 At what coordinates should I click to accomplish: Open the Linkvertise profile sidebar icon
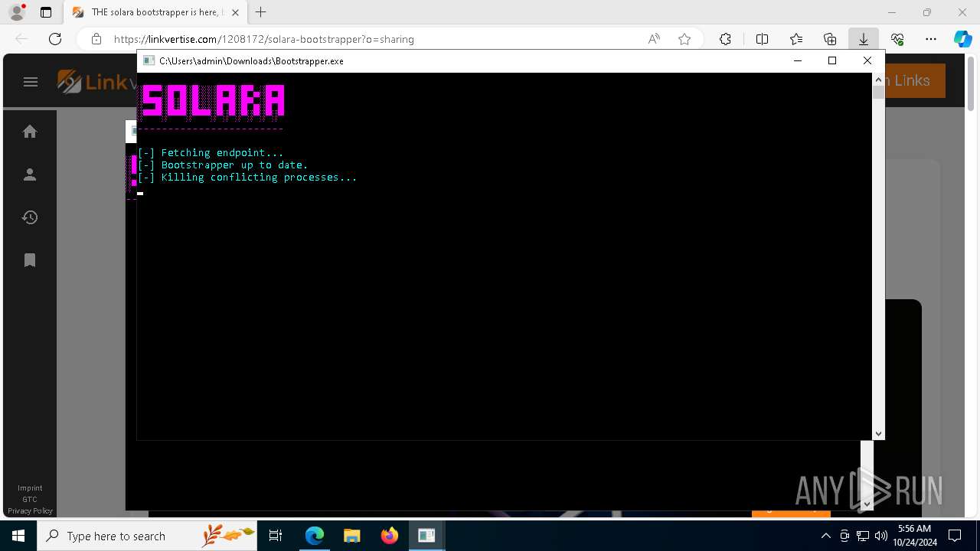tap(30, 174)
